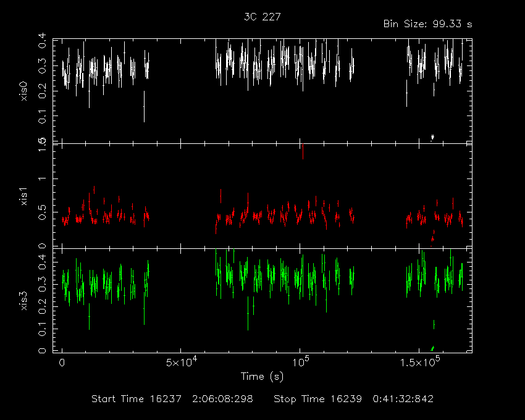
Task: Click the xis1 axis label
Action: (x=23, y=196)
